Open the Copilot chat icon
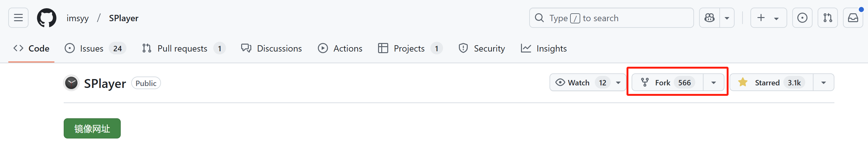The width and height of the screenshot is (868, 154). click(709, 18)
